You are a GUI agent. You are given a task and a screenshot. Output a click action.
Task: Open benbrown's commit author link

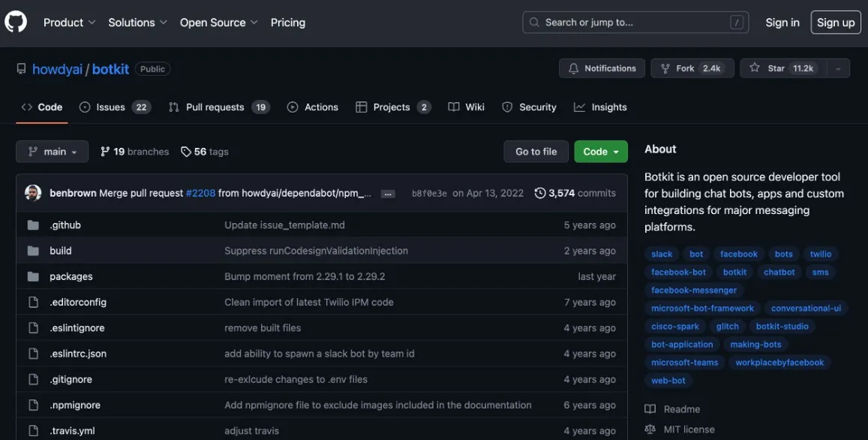pos(73,194)
